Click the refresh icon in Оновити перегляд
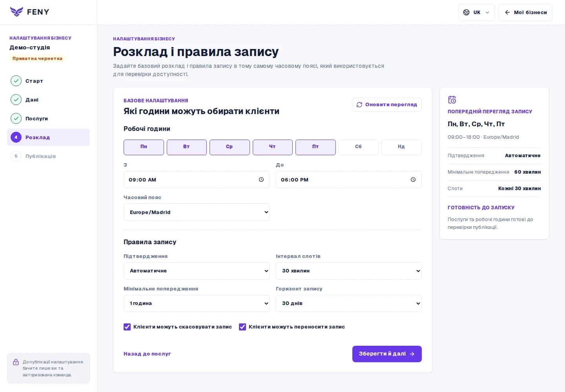The height and width of the screenshot is (392, 565). click(359, 105)
